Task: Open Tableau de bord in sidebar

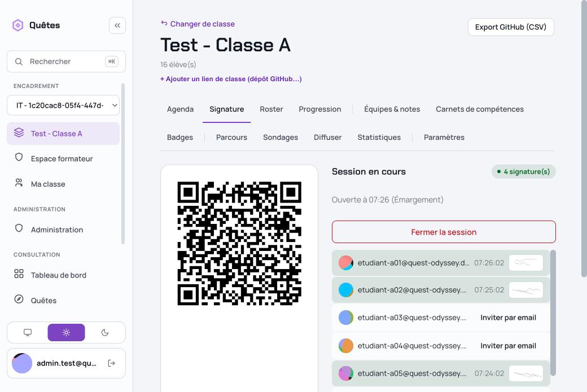Action: click(63, 275)
